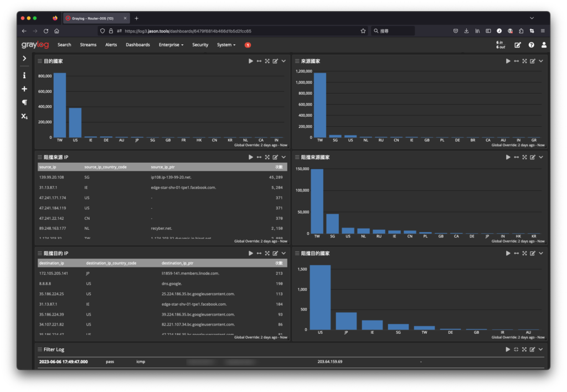Open 阻擋目的 IP widget actions chevron
Viewport: 567px width, 392px height.
point(283,254)
